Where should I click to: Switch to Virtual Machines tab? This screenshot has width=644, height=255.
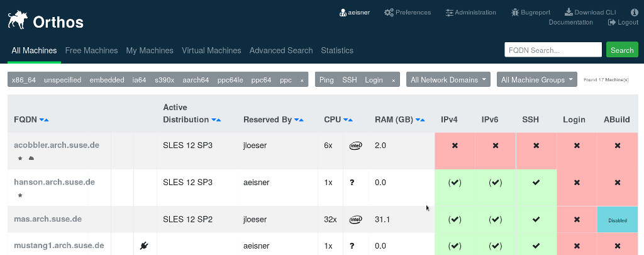coord(211,50)
